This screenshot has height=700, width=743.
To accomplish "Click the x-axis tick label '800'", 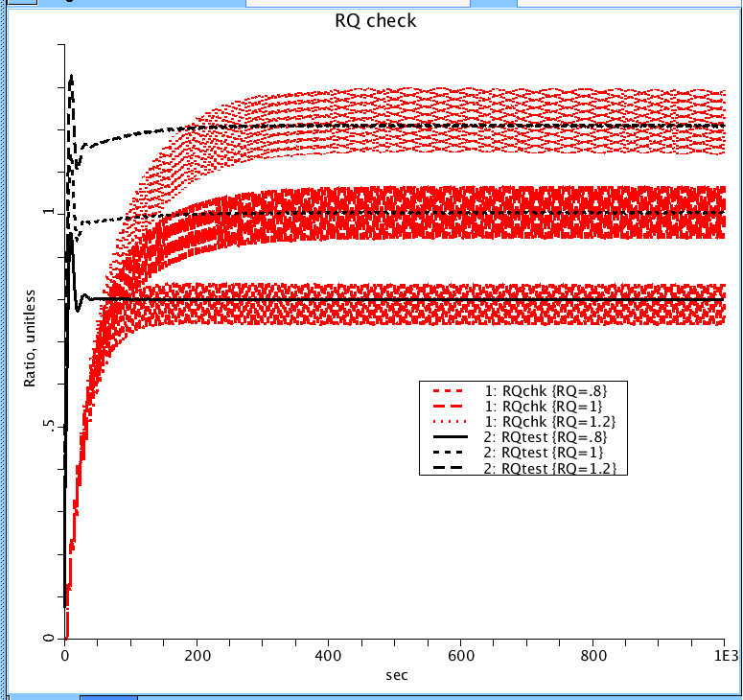I will (x=593, y=656).
